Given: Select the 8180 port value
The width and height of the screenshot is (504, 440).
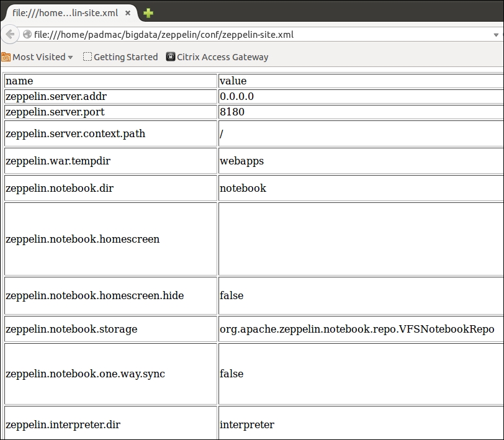Looking at the screenshot, I should 361,112.
